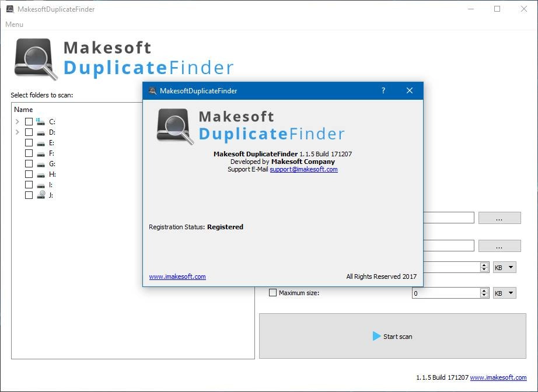Click the C: system drive icon
Screen dimensions: 538x392
point(40,121)
